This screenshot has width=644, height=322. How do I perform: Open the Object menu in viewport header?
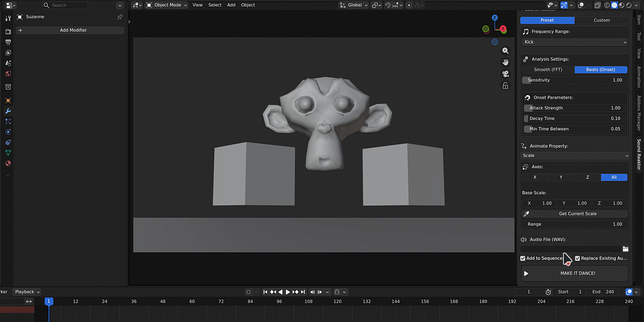coord(248,5)
